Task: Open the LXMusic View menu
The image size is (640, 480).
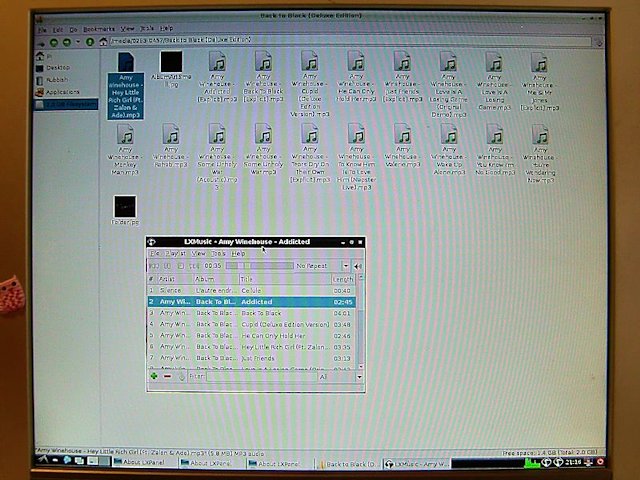Action: tap(198, 253)
